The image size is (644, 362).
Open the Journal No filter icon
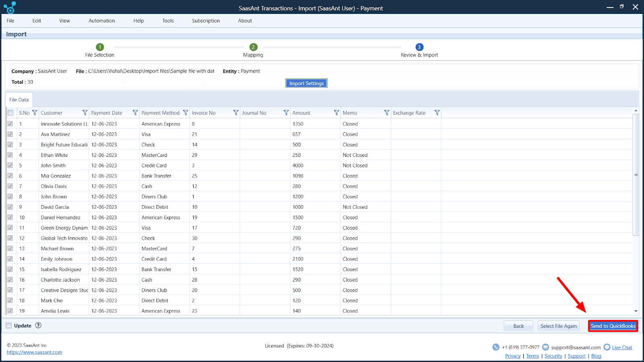click(286, 113)
